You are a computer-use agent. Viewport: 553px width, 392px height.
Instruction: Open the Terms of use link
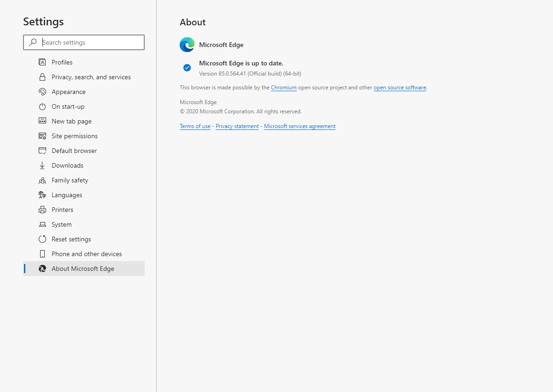click(x=195, y=126)
